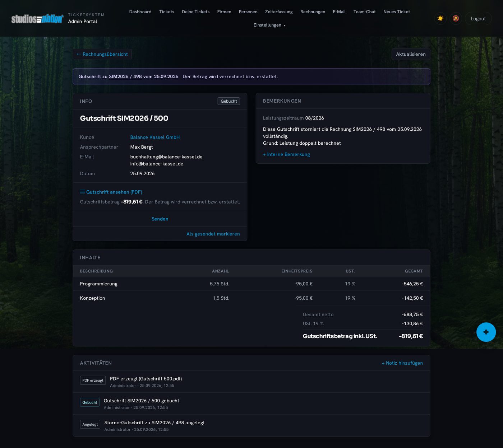Add an Interne Bemerkung
Image resolution: width=503 pixels, height=448 pixels.
tap(286, 154)
